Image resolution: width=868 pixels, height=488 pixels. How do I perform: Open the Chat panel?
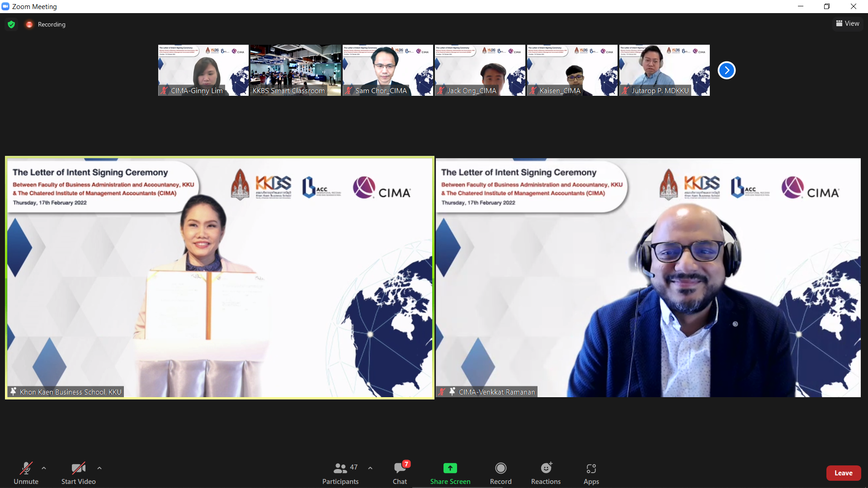400,473
